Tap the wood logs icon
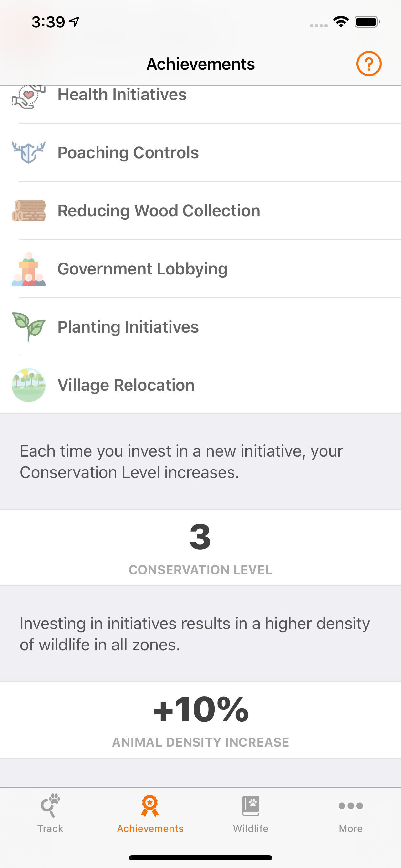Image resolution: width=401 pixels, height=868 pixels. [29, 211]
